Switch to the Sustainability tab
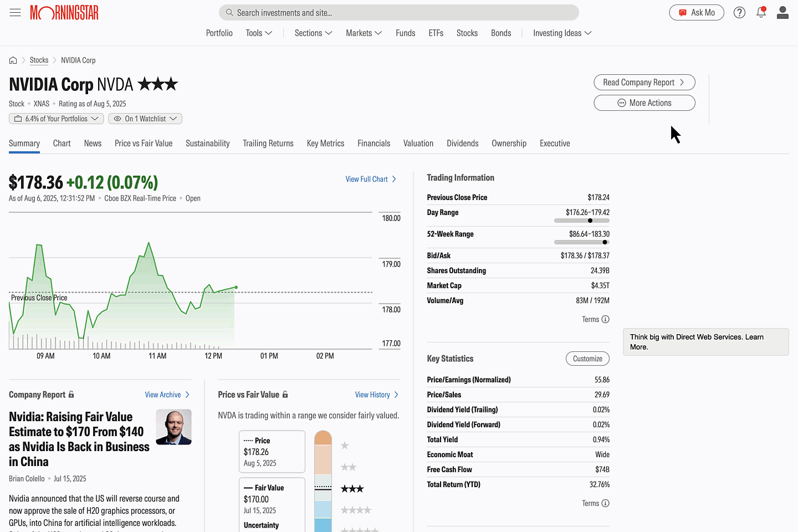 pyautogui.click(x=208, y=143)
